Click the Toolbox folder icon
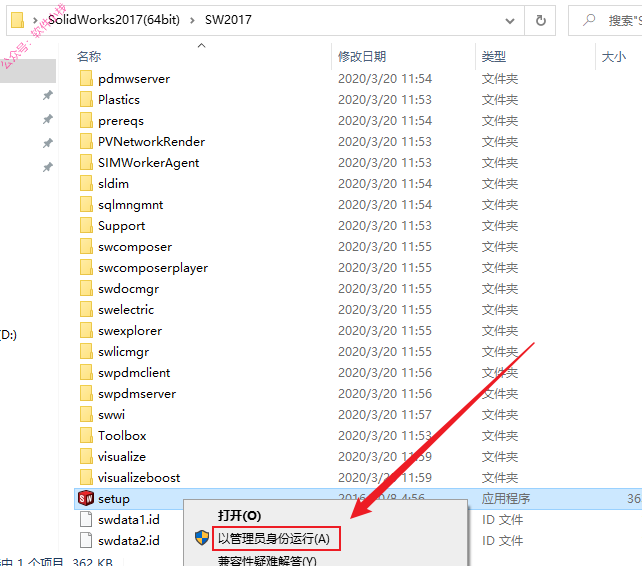The height and width of the screenshot is (566, 642). [86, 435]
